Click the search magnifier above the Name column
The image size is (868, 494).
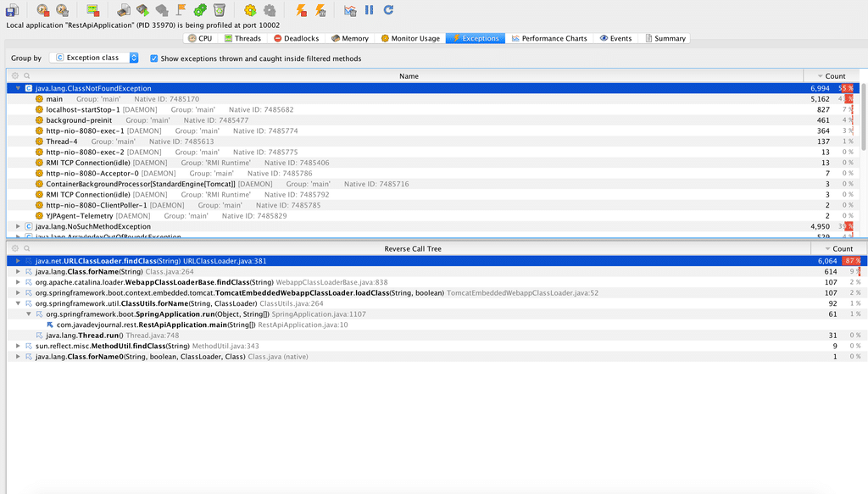coord(26,75)
